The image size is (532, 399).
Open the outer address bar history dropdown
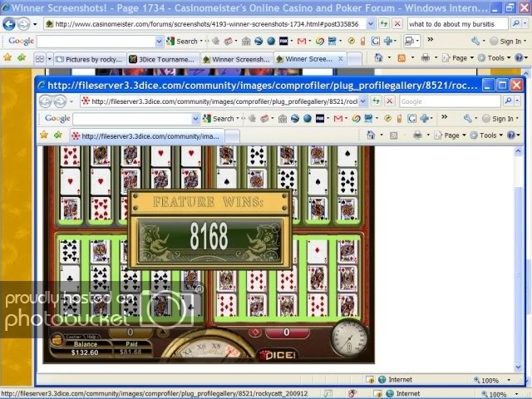371,24
